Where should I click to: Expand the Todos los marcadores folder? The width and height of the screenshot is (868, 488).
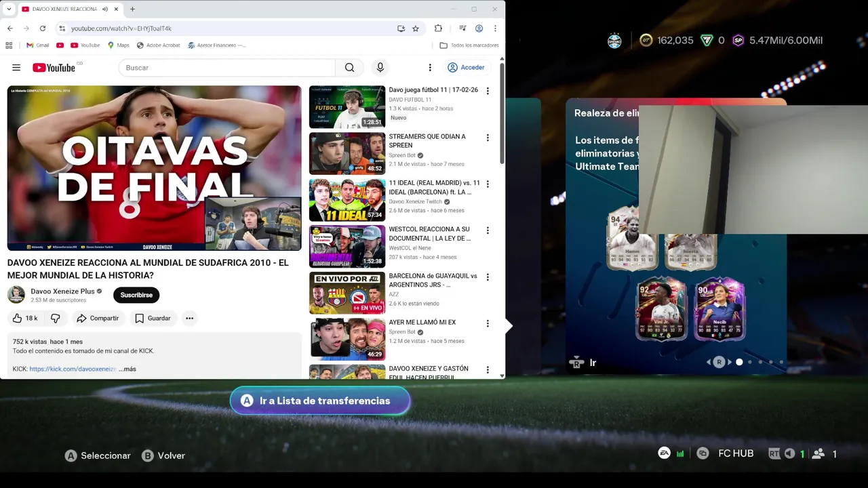pyautogui.click(x=469, y=45)
